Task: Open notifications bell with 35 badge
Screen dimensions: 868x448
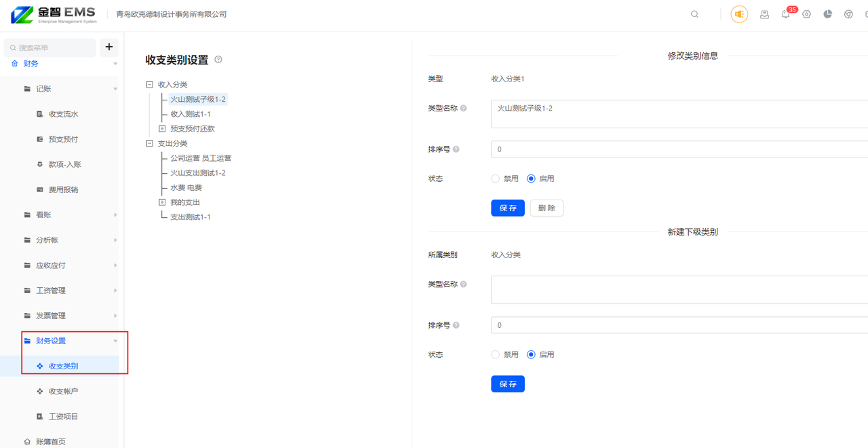Action: point(785,14)
